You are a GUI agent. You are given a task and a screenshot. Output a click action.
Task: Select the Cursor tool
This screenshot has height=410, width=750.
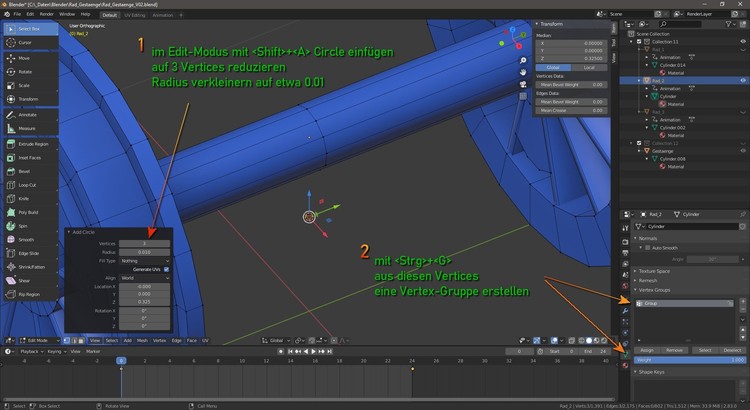(x=25, y=43)
